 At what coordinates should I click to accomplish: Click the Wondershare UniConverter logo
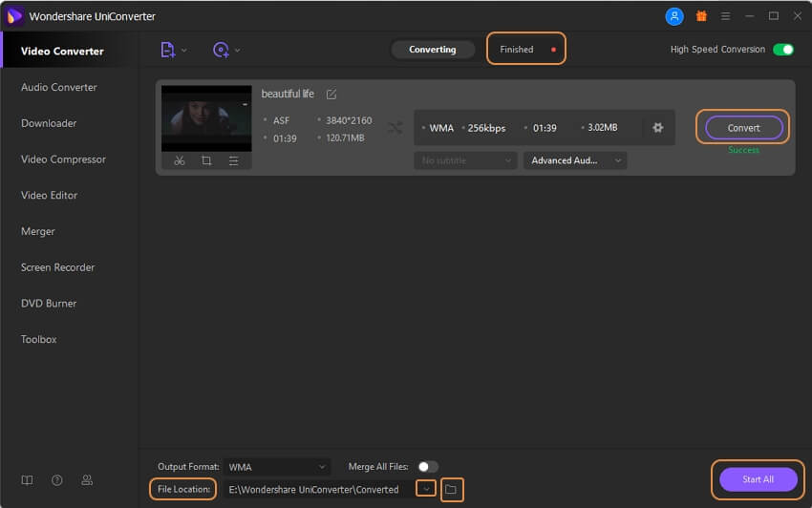tap(14, 16)
